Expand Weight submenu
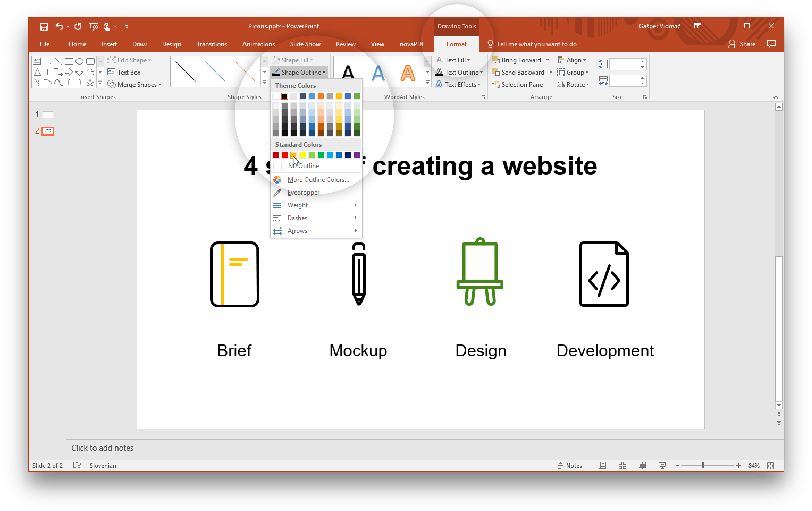This screenshot has height=511, width=812. point(316,205)
